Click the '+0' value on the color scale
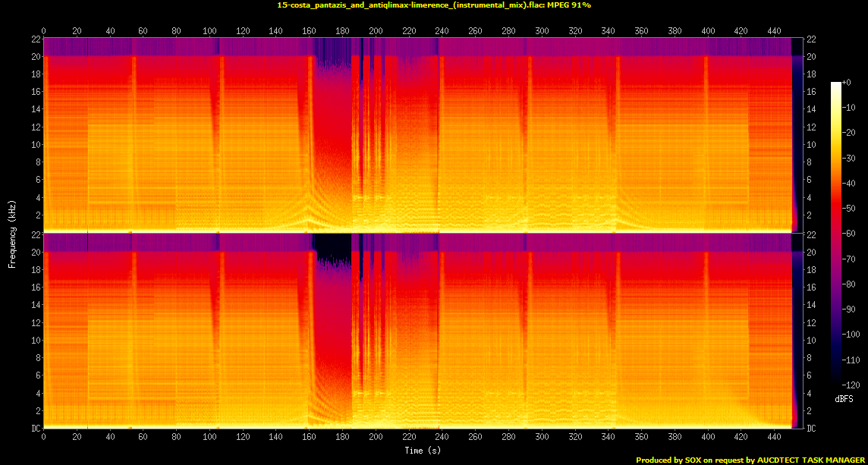 [847, 82]
